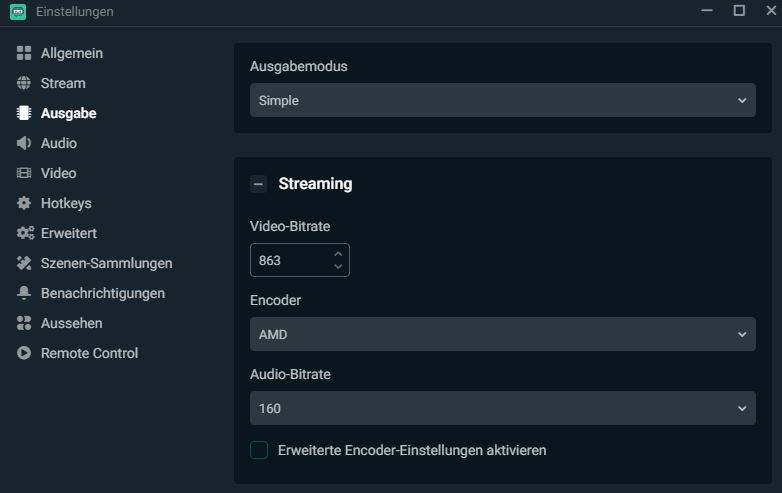This screenshot has width=782, height=493.
Task: Enable Erweiterte Encoder-Einstellungen checkbox
Action: pos(259,450)
